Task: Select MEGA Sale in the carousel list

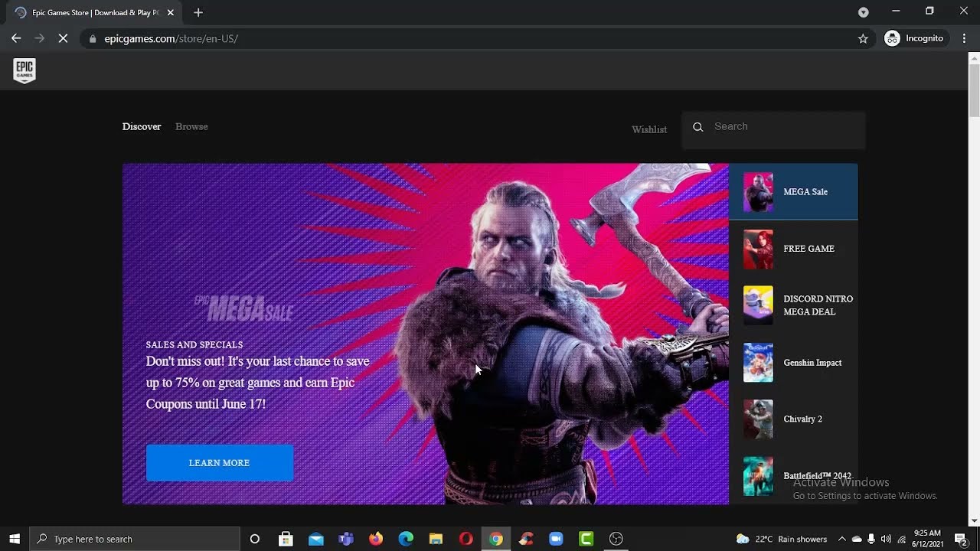Action: (793, 192)
